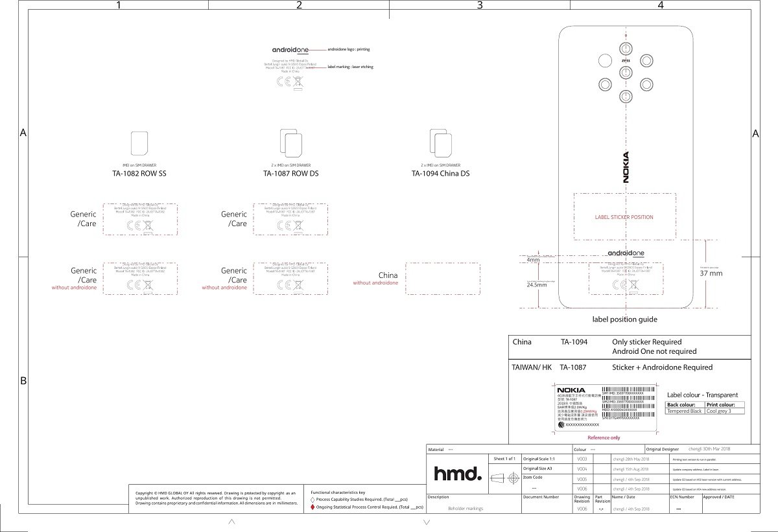This screenshot has height=532, width=778.
Task: Click the dual SIM cards icon above TA-1087
Action: pyautogui.click(x=290, y=143)
